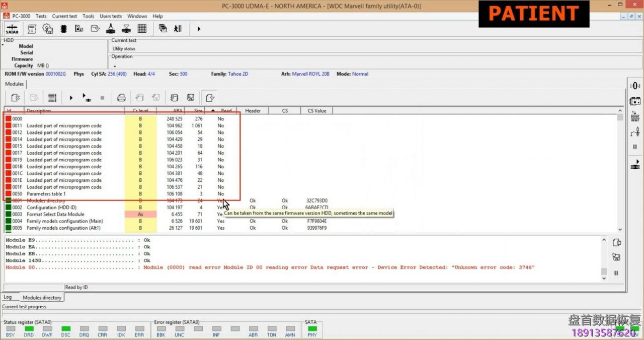Click the list view icon in Modules toolbar
The width and height of the screenshot is (644, 340).
coord(52,98)
